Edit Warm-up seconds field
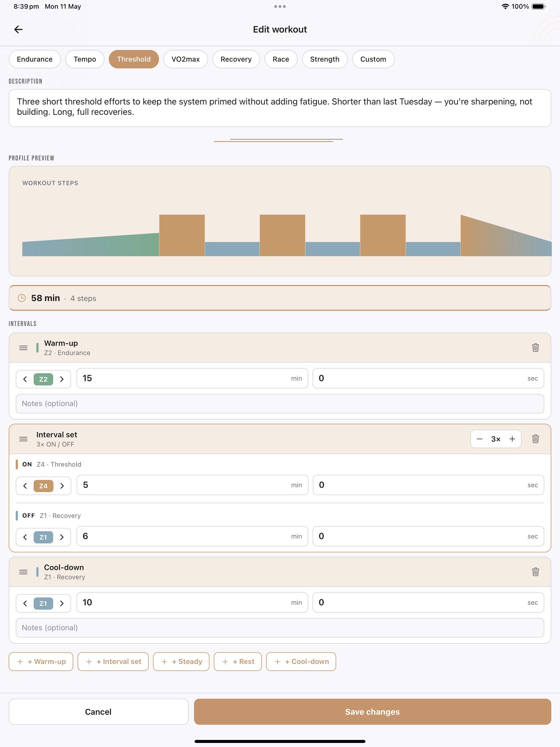Viewport: 560px width, 747px height. click(428, 378)
